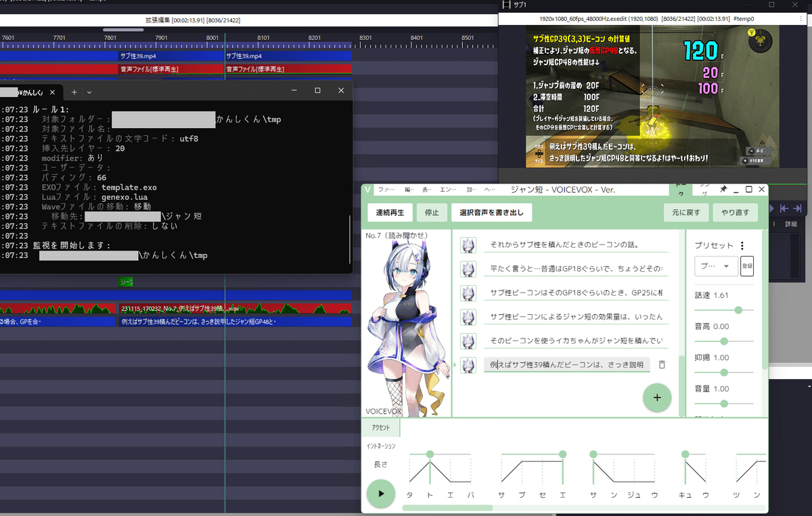The width and height of the screenshot is (812, 516).
Task: Click 選択音声を書き出し button
Action: pyautogui.click(x=492, y=212)
